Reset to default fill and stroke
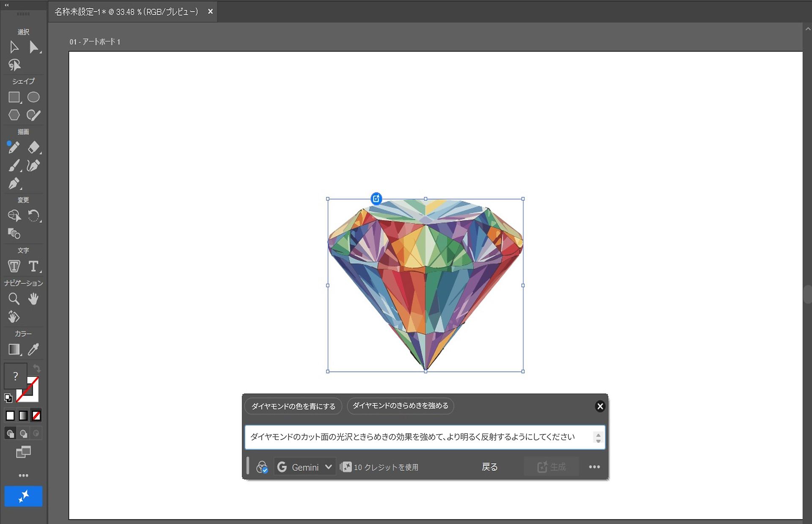The image size is (812, 524). (x=8, y=398)
